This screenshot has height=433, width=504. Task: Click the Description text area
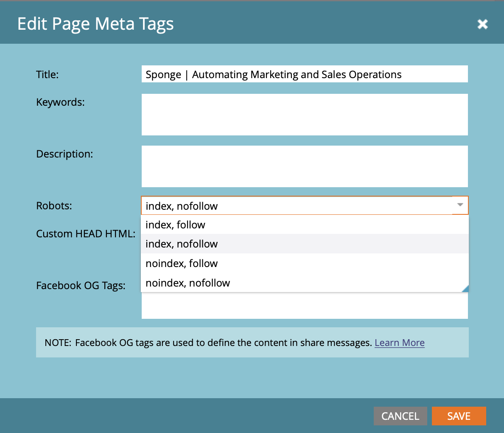(x=297, y=166)
